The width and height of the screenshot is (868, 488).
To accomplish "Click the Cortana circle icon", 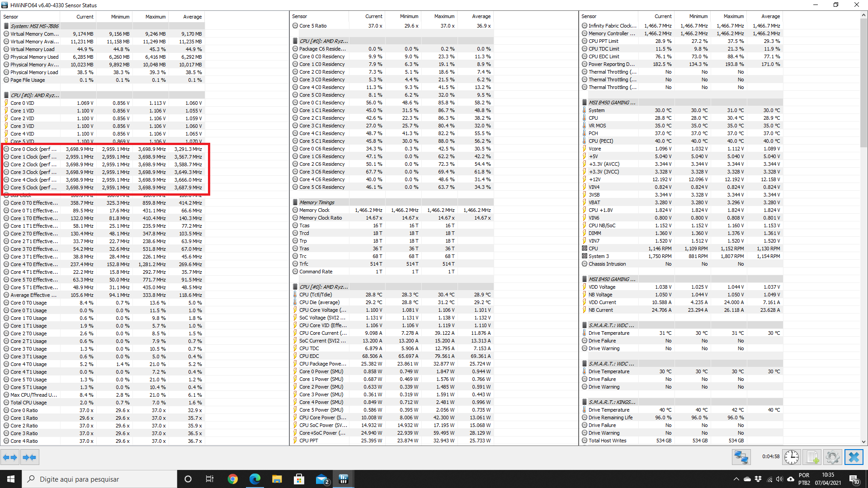I will 188,479.
